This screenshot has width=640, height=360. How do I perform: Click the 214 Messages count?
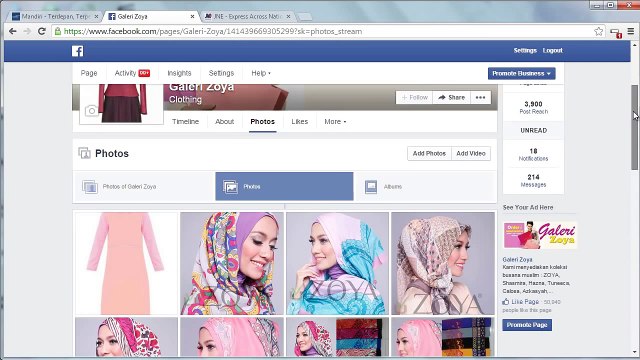coord(533,180)
